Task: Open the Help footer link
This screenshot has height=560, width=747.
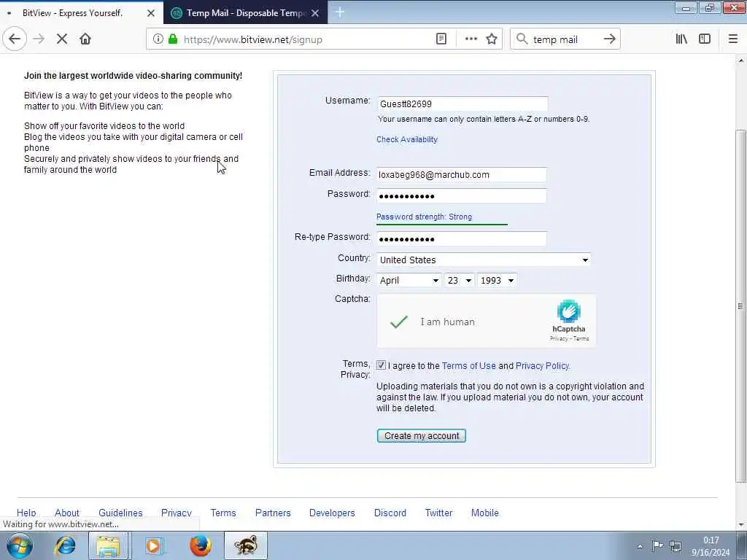Action: (26, 513)
